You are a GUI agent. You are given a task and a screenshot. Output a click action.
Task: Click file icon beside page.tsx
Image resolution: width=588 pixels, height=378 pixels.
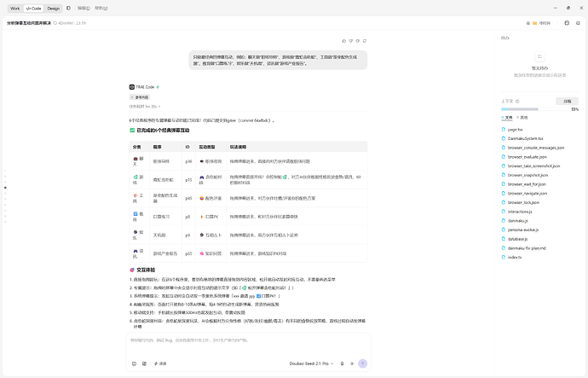tap(504, 129)
